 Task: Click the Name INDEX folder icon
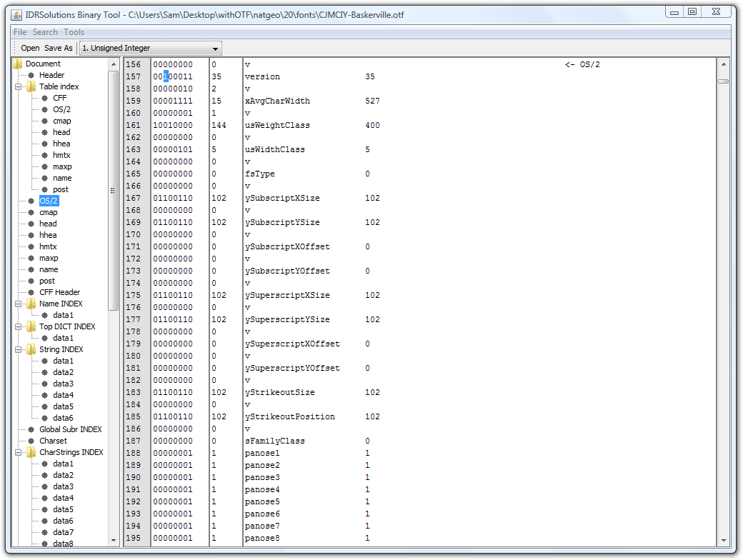pos(31,304)
